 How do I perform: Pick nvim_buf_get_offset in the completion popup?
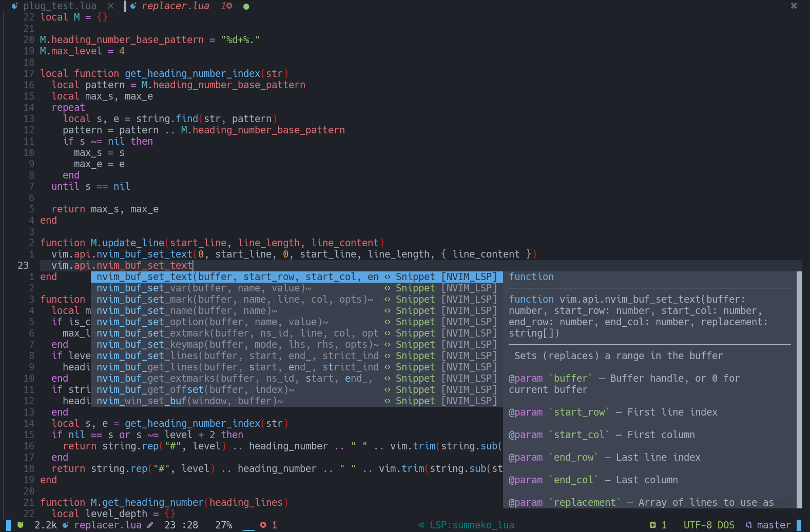(x=297, y=389)
